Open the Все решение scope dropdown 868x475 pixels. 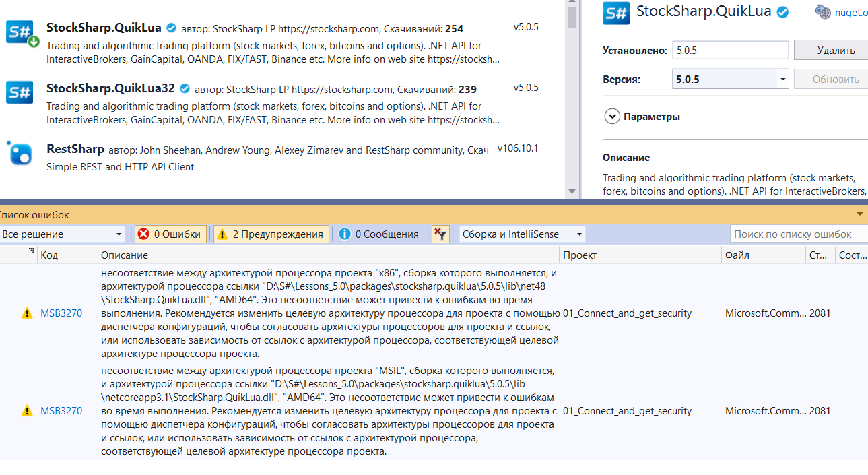point(63,234)
